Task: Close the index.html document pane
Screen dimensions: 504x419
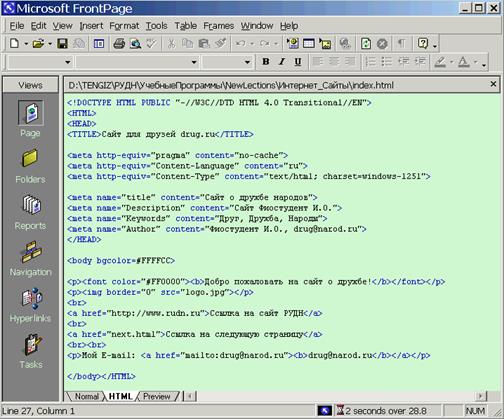Action: tap(493, 84)
